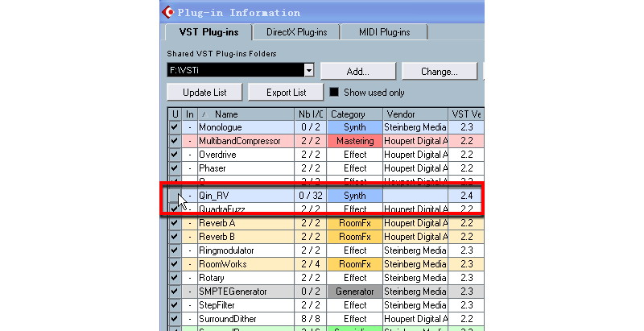
Task: Click the U column header
Action: pos(175,114)
